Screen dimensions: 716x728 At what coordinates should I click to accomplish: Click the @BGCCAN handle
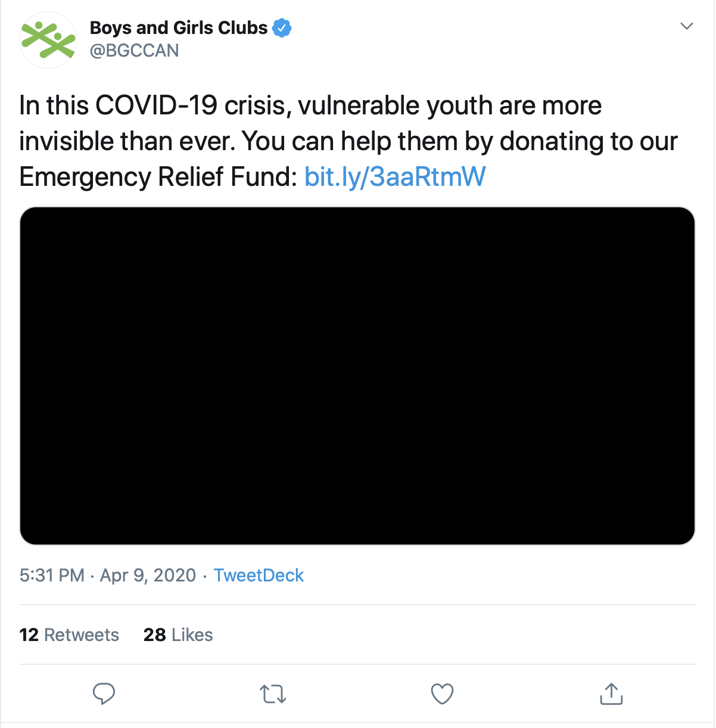point(134,51)
